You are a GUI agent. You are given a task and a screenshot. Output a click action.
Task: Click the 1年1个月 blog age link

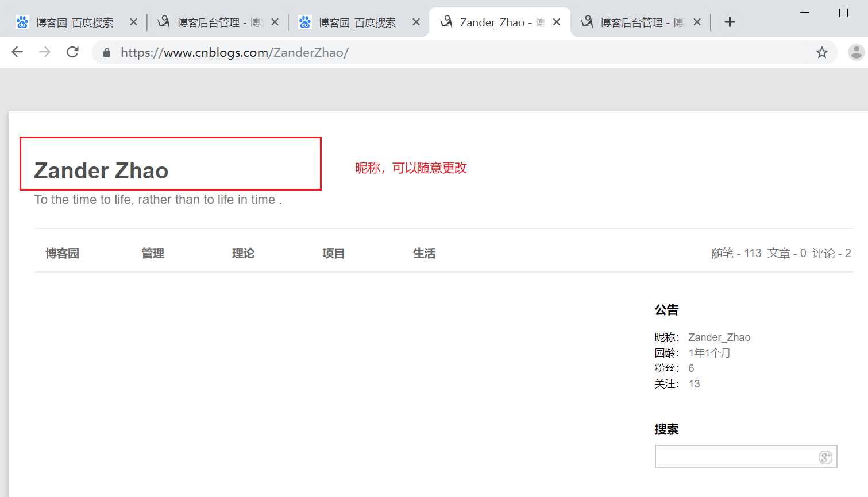click(x=709, y=353)
